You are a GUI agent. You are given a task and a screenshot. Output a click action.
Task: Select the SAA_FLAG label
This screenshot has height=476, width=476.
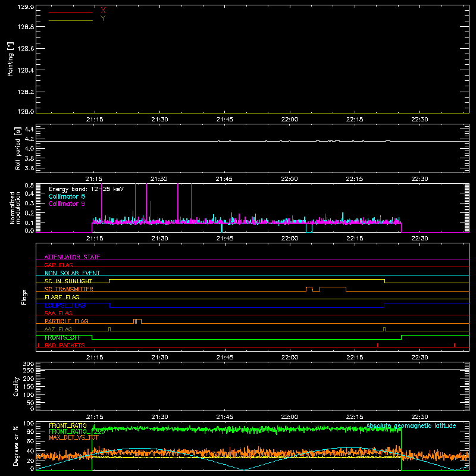[x=58, y=313]
